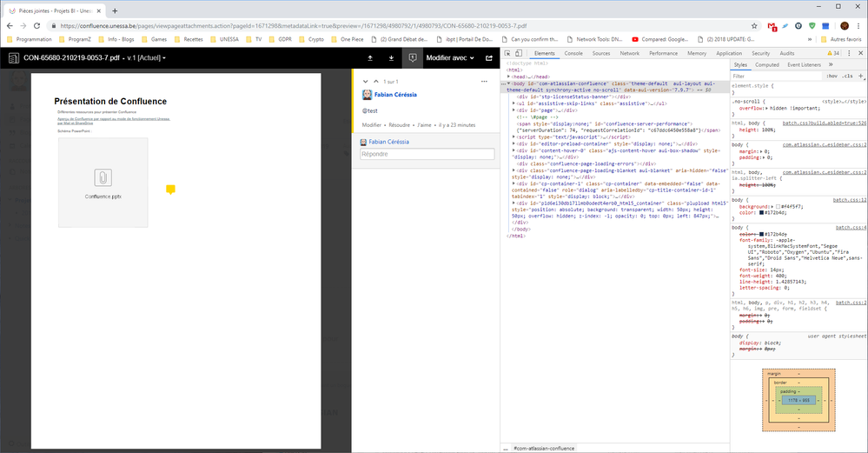Image resolution: width=868 pixels, height=453 pixels.
Task: Click the green shield extension icon
Action: point(812,25)
